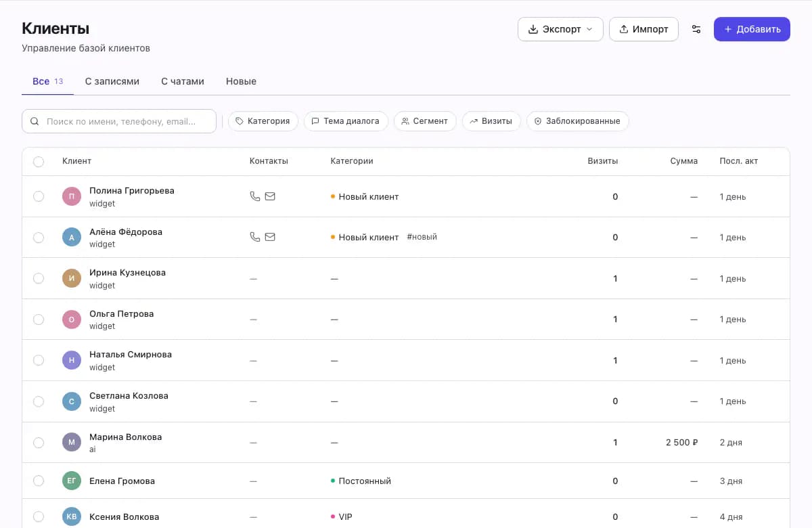
Task: Click Новый клиент category of Полина Григорьева
Action: pyautogui.click(x=365, y=196)
